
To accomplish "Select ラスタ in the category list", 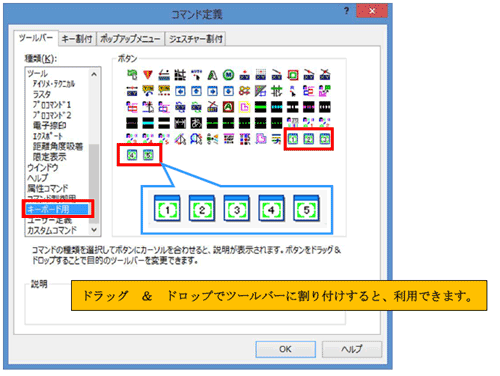I will (x=42, y=94).
